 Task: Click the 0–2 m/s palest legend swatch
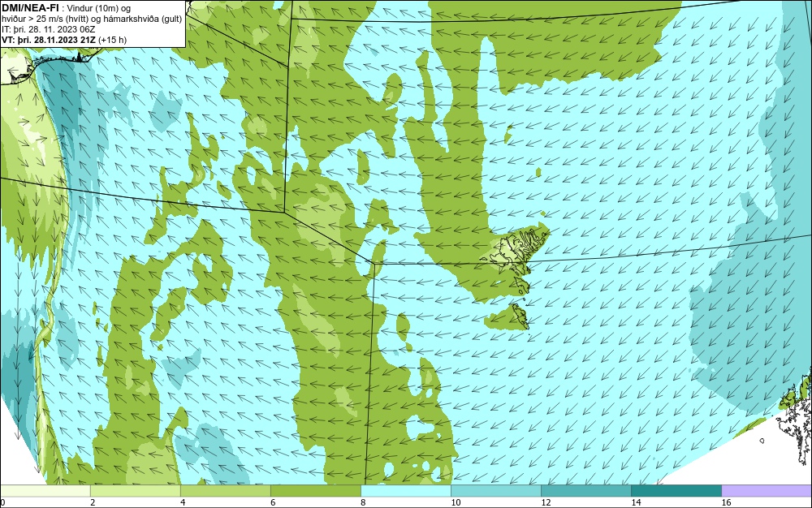[x=45, y=490]
